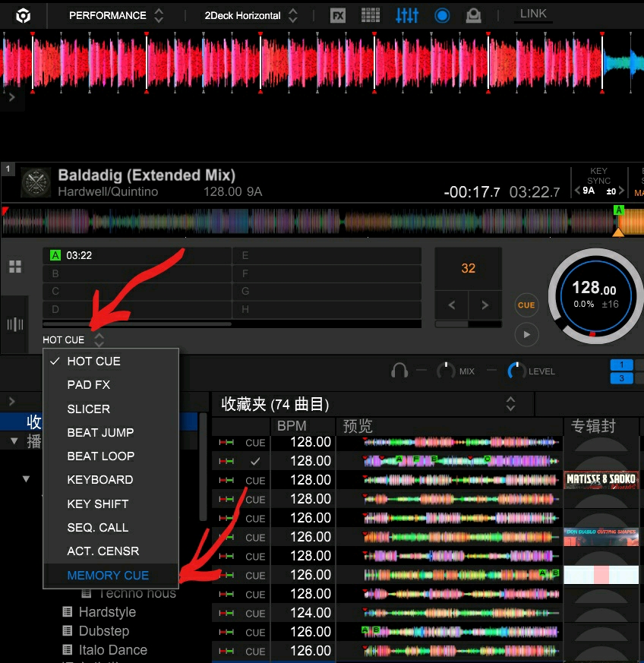Click the 128.00 BPM jog platter
The height and width of the screenshot is (663, 644).
[x=596, y=295]
